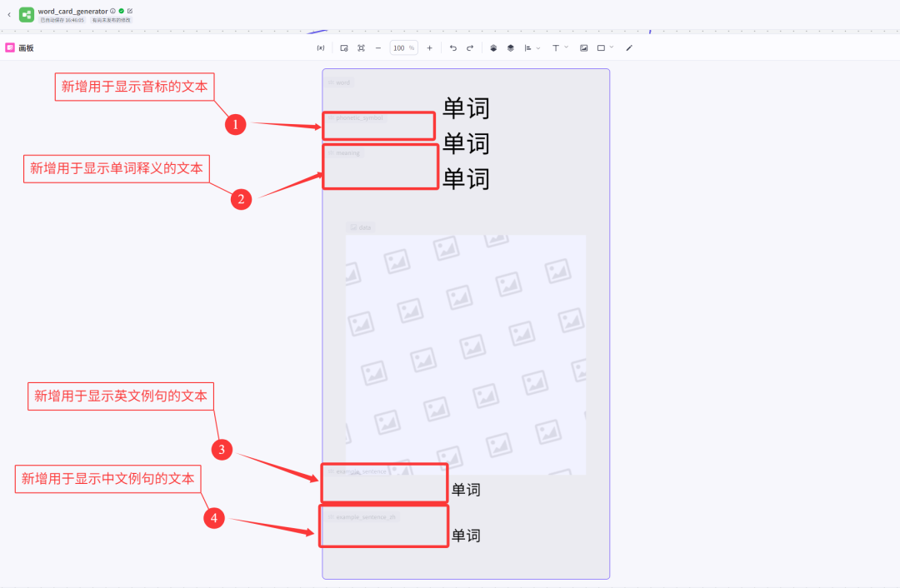
Task: Zoom out with the minus icon
Action: pyautogui.click(x=377, y=47)
